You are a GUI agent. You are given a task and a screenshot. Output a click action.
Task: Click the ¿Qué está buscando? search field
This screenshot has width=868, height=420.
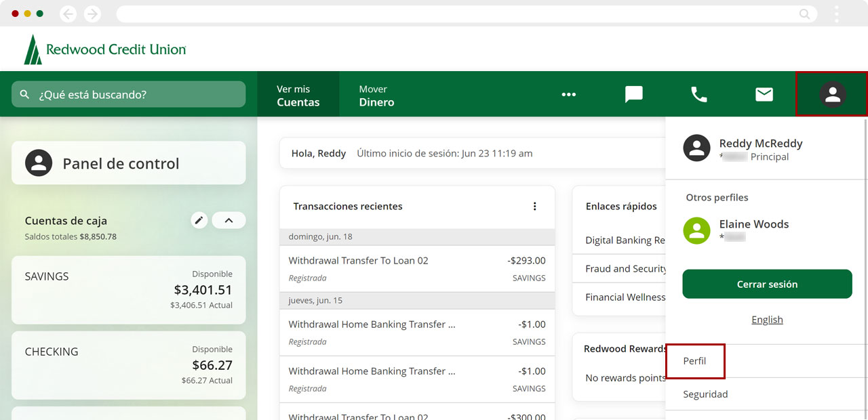129,94
